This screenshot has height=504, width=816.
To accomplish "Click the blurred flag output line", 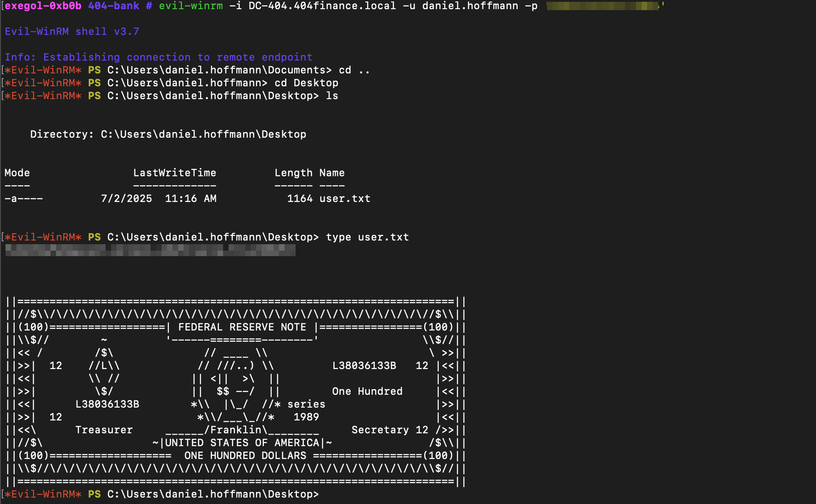I will [150, 250].
